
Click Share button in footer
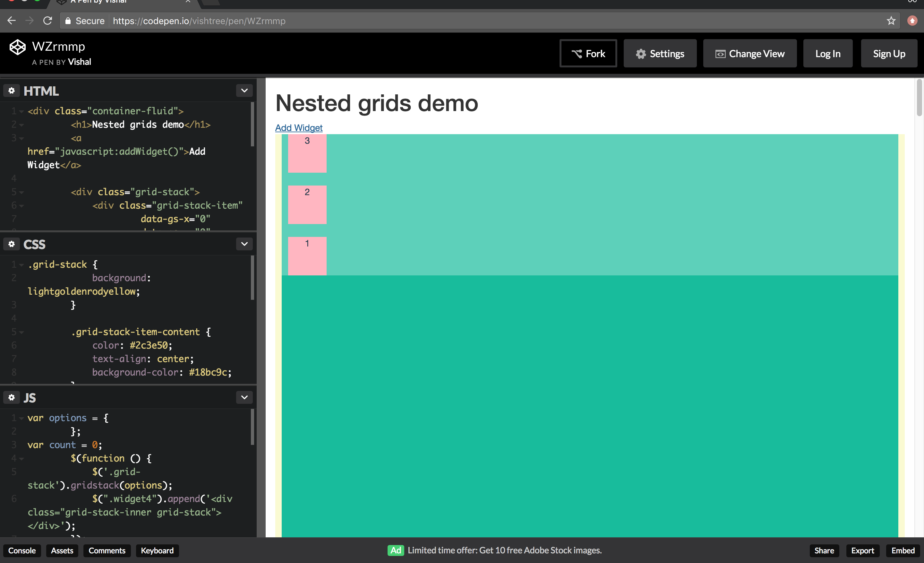[824, 550]
